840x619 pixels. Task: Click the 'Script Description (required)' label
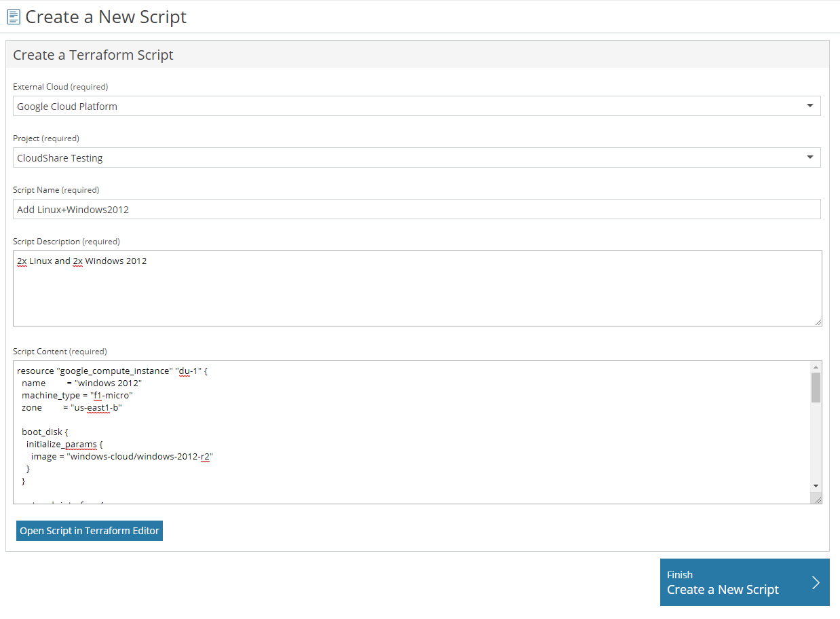point(66,242)
